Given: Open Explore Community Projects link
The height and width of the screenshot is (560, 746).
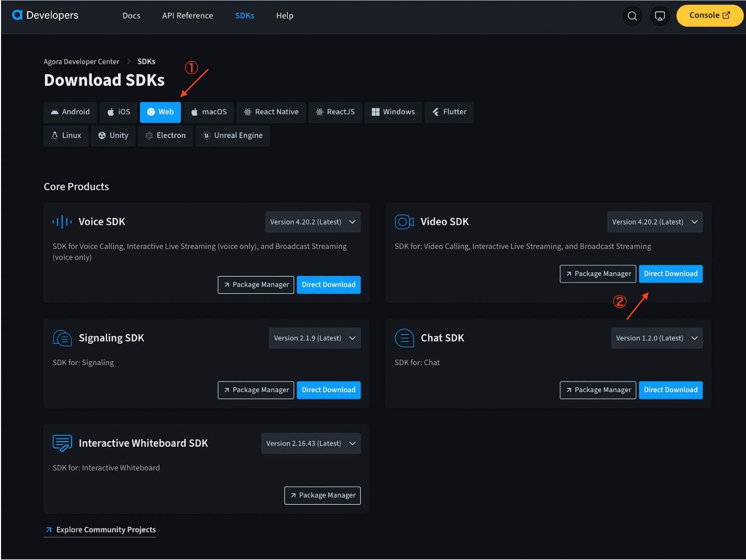Looking at the screenshot, I should pyautogui.click(x=100, y=530).
